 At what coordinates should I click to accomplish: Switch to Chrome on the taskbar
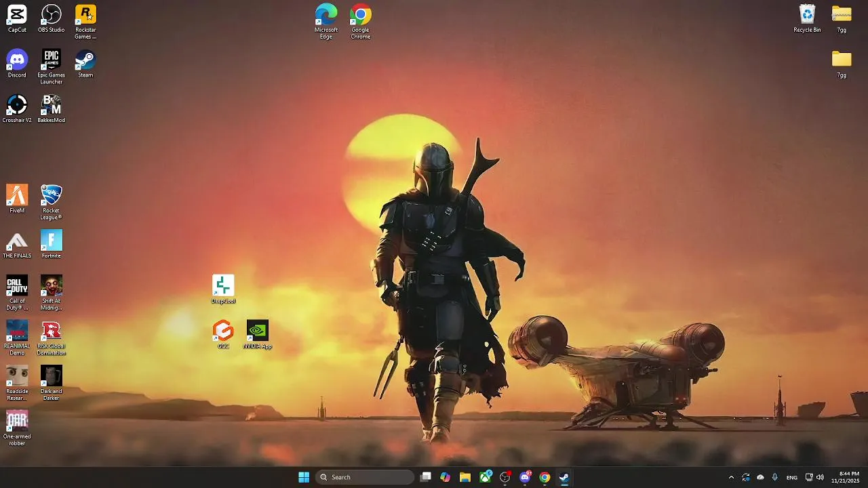tap(545, 477)
